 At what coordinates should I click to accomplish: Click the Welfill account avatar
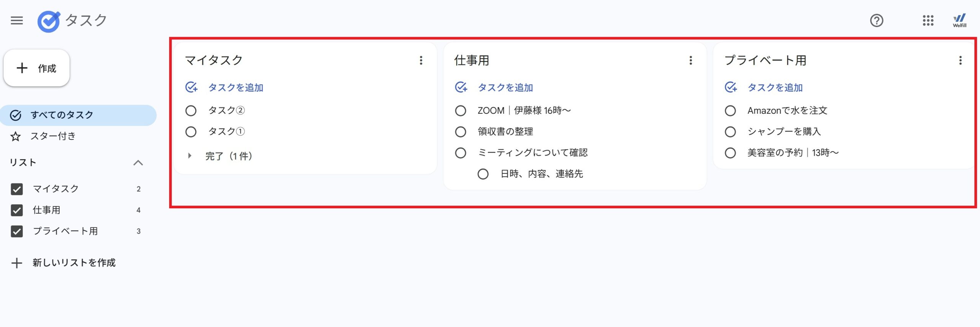tap(959, 20)
